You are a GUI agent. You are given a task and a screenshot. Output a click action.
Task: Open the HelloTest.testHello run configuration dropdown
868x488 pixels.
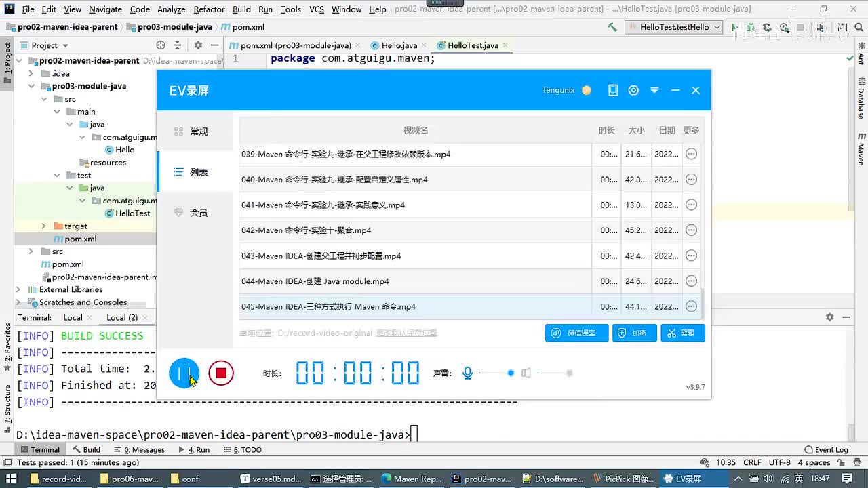click(x=674, y=27)
